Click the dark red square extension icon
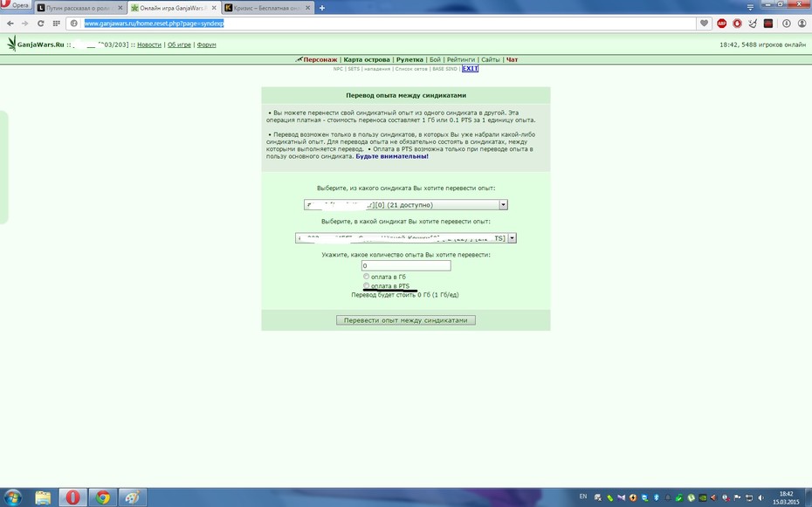 (768, 24)
